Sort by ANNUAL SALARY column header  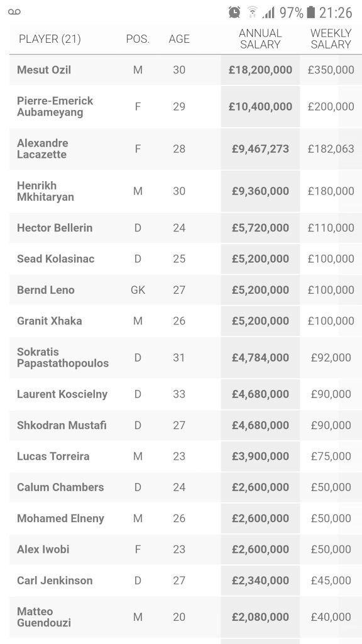[260, 38]
